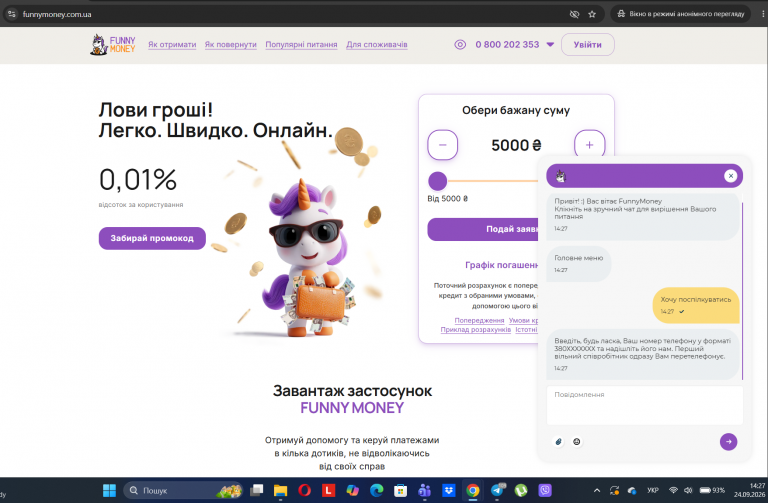Open the 'Як отримати' menu link
This screenshot has width=768, height=503.
tap(172, 45)
